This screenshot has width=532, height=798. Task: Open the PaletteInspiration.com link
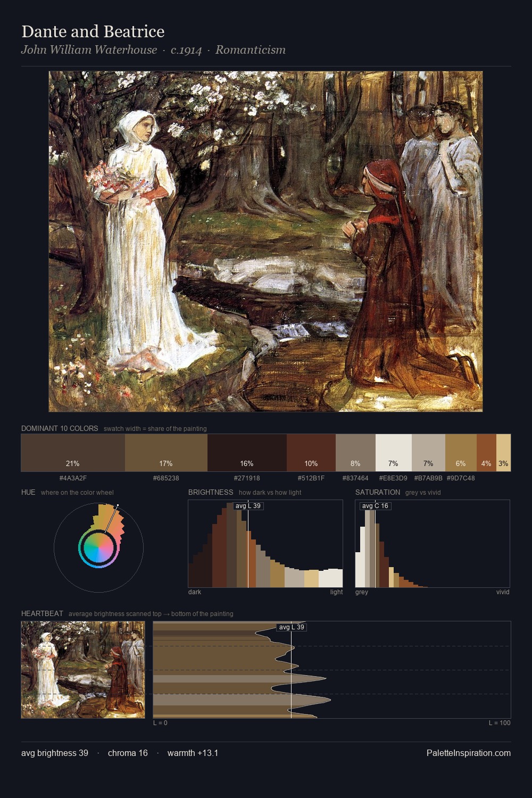[x=469, y=753]
